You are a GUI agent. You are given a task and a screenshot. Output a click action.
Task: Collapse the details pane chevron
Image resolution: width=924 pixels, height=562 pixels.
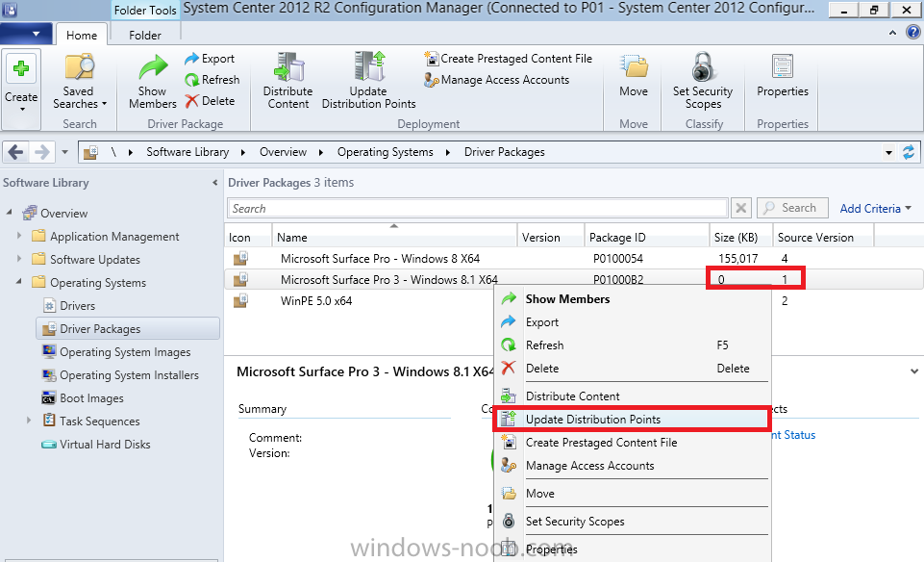914,371
